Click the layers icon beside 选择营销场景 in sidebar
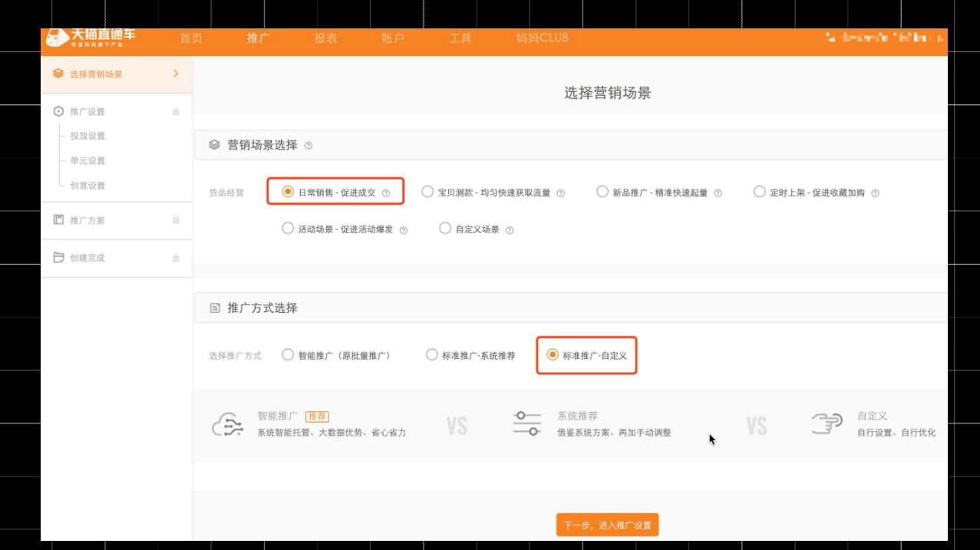 [x=58, y=74]
